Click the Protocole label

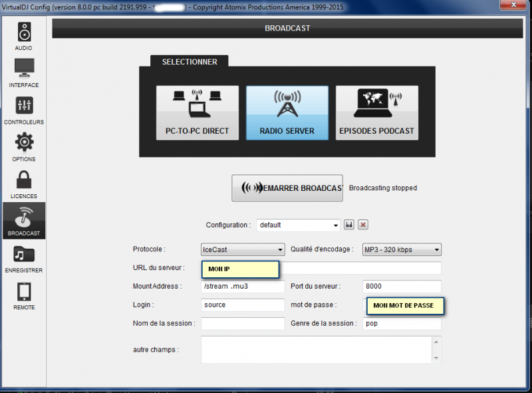pos(149,249)
